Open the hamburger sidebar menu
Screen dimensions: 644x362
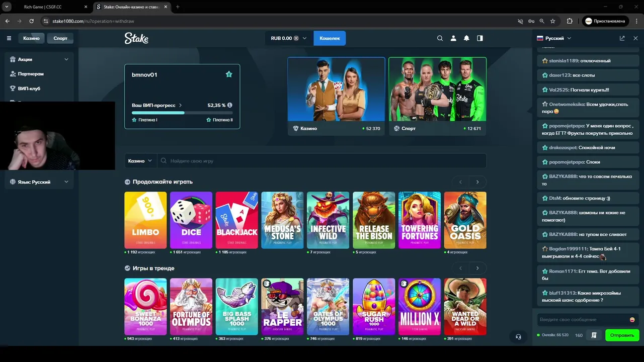pyautogui.click(x=9, y=38)
